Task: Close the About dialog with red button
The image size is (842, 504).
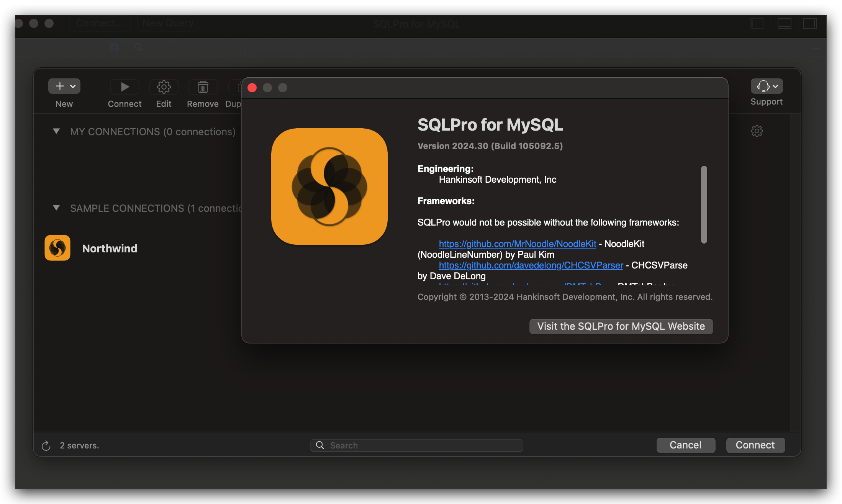Action: click(252, 88)
